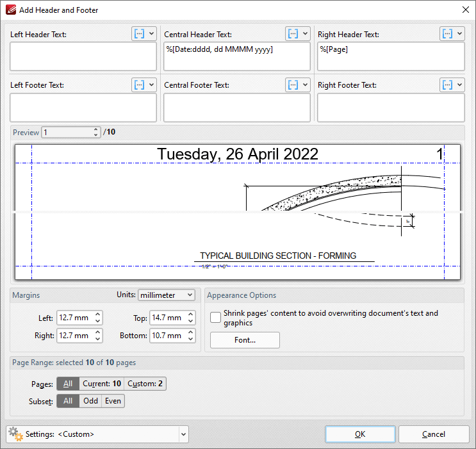Image resolution: width=476 pixels, height=449 pixels.
Task: Confirm with the OK button
Action: (360, 434)
